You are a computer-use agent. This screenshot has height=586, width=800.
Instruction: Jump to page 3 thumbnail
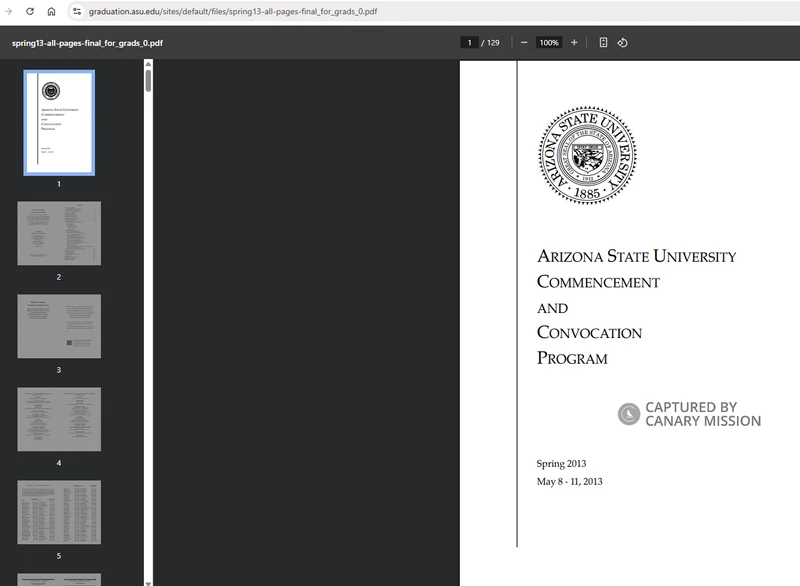pyautogui.click(x=59, y=326)
